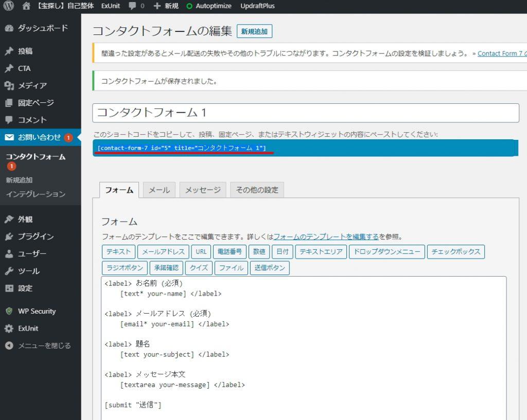
Task: Open the site name 【宝探し】自己整体
Action: (66, 6)
